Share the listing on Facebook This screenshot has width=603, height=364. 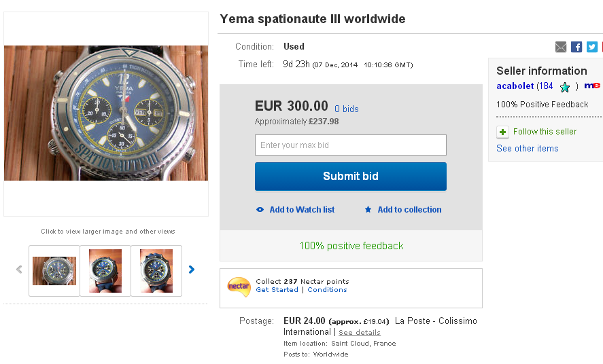[576, 47]
